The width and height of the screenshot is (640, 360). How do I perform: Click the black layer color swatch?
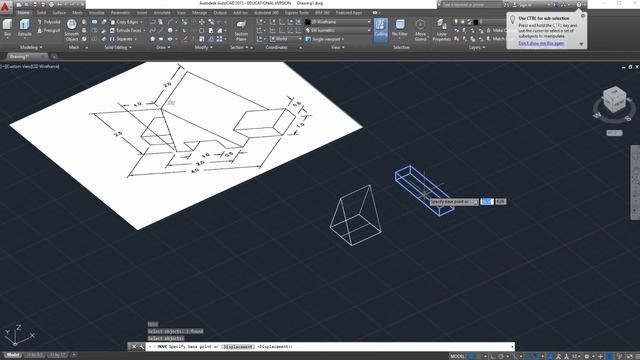(x=476, y=22)
